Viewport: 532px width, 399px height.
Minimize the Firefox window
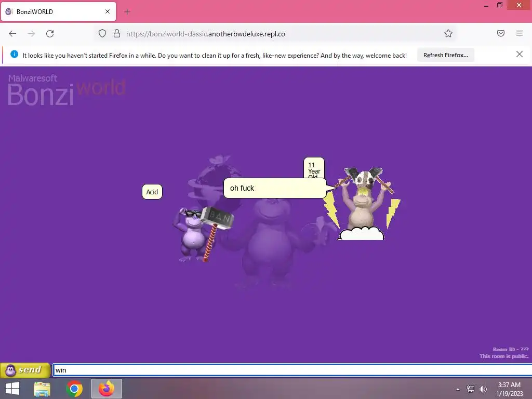click(486, 5)
